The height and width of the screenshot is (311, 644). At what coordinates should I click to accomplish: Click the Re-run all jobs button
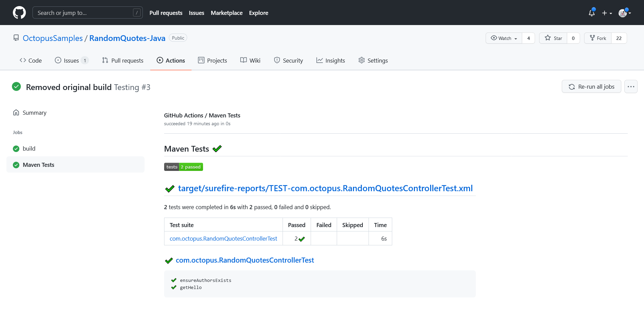(591, 86)
